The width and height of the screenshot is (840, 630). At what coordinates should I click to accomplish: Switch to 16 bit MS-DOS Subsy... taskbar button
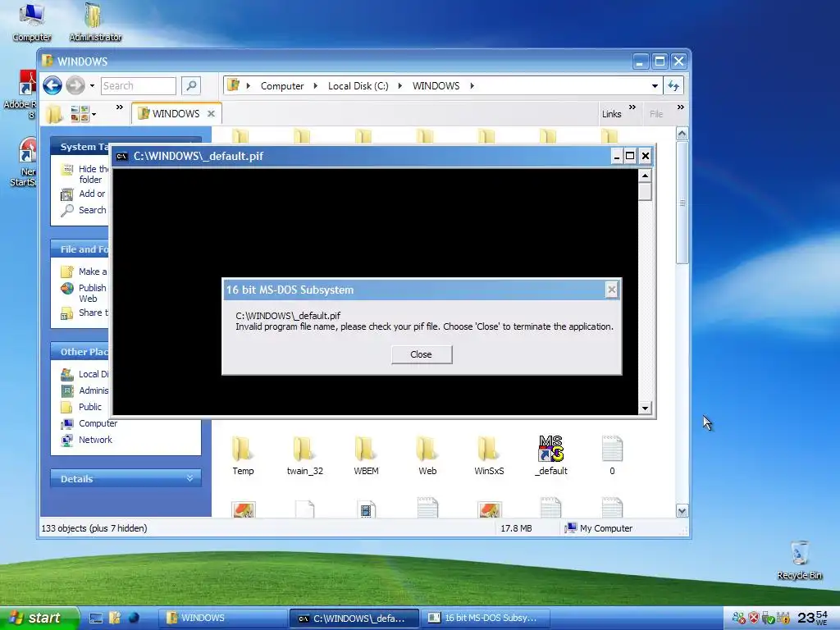(x=485, y=618)
